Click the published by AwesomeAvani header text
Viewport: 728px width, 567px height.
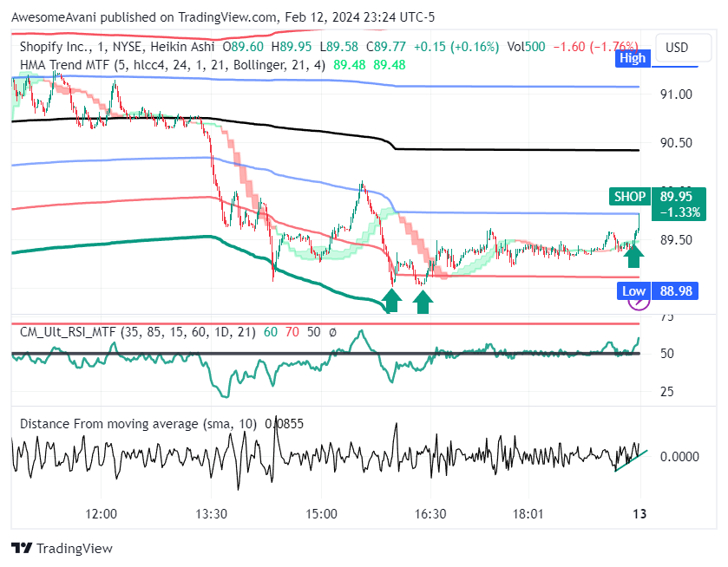pos(223,17)
